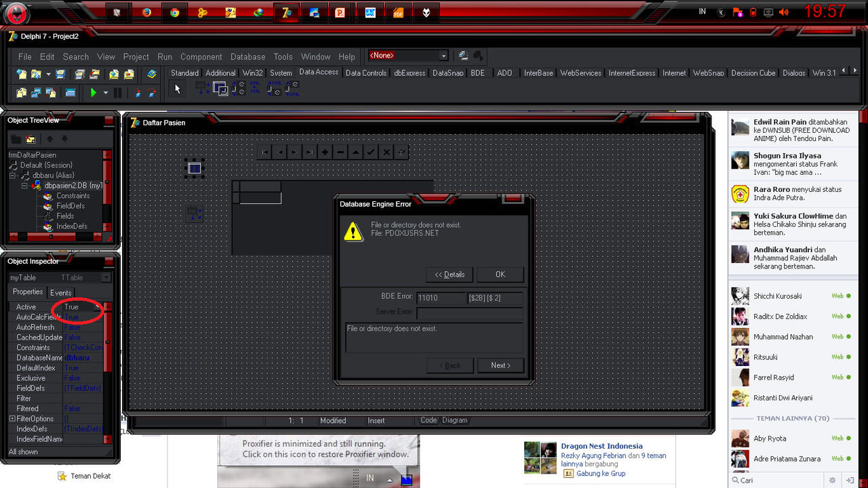Click the DBNavigator refresh button
Screen dimensions: 868x488
pyautogui.click(x=401, y=152)
